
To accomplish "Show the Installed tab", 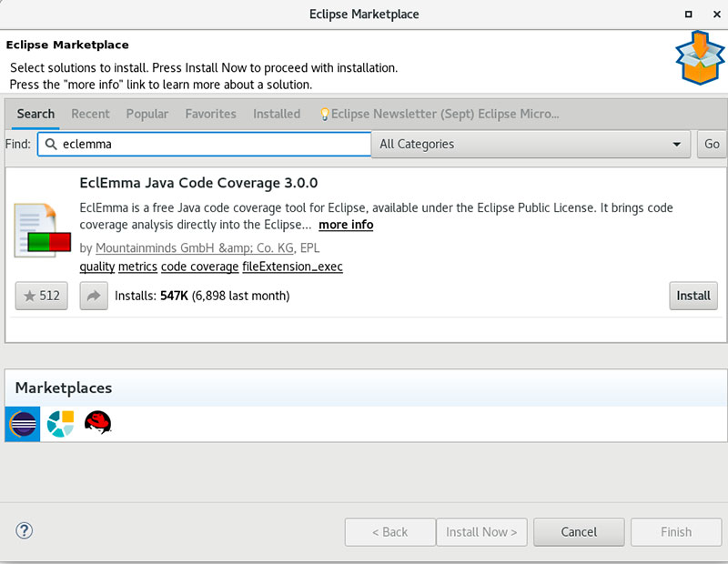I will pyautogui.click(x=277, y=114).
